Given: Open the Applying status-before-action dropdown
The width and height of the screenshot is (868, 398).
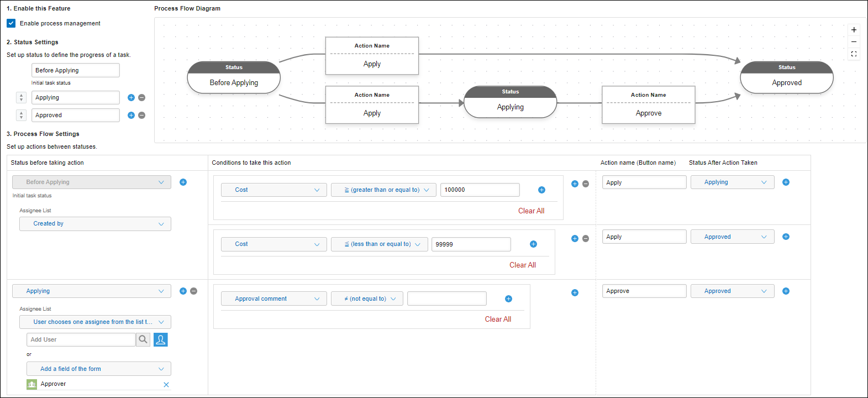Looking at the screenshot, I should 92,291.
